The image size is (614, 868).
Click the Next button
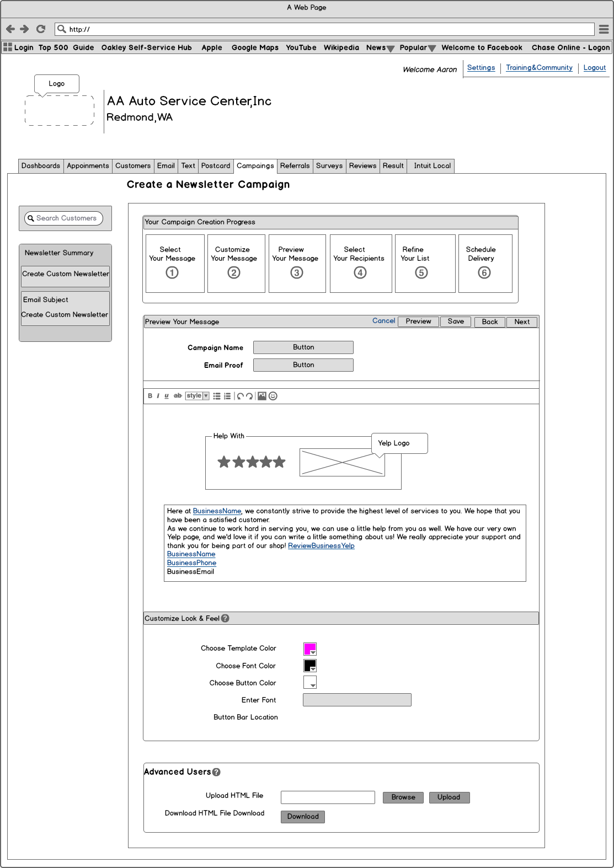(522, 322)
